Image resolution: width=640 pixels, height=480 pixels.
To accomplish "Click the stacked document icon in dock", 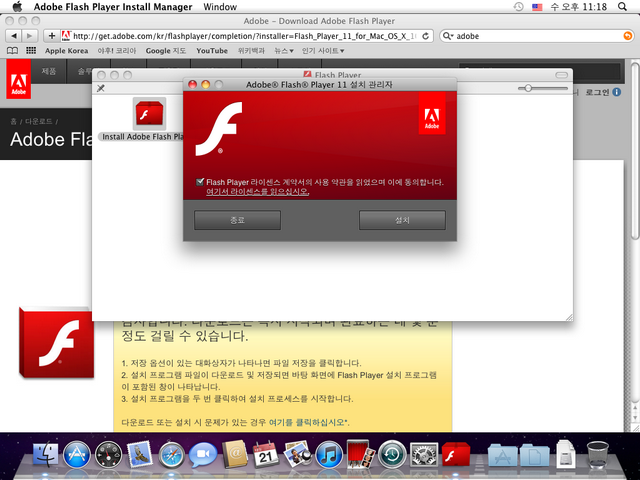I will (x=567, y=453).
